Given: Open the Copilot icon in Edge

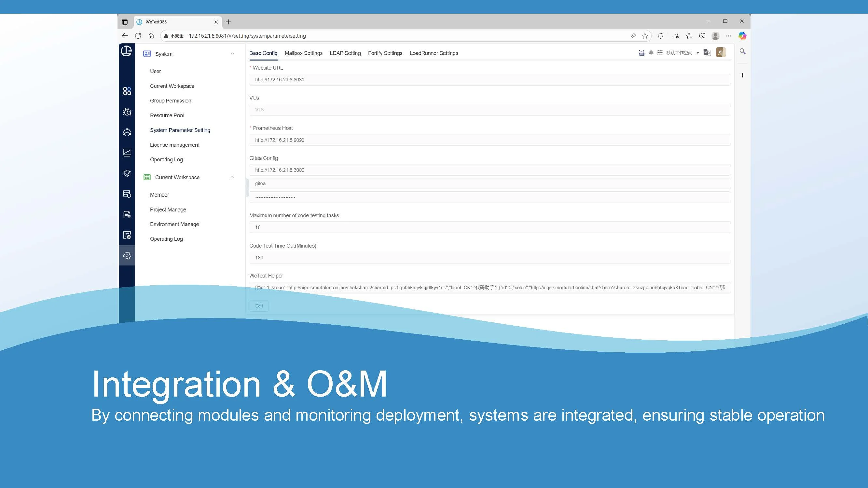Looking at the screenshot, I should tap(742, 36).
